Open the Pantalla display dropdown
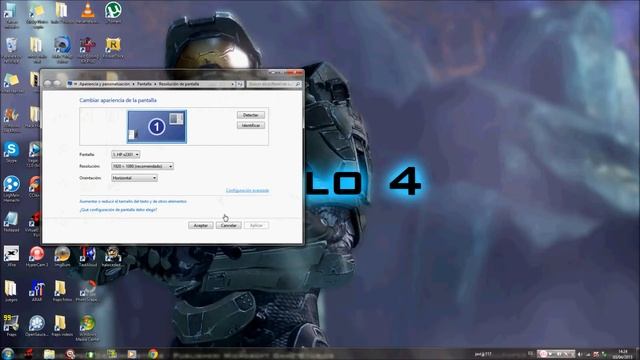Viewport: 640px width, 360px height. pos(125,154)
